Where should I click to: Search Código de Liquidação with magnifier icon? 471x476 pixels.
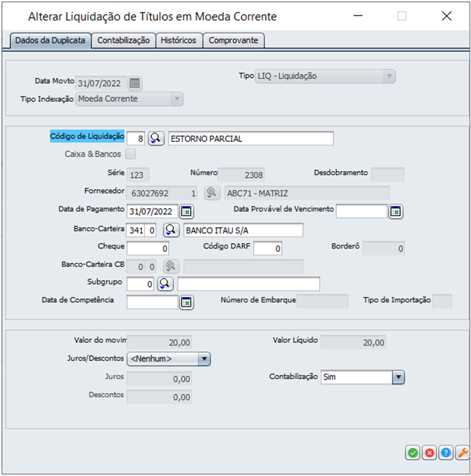(x=156, y=138)
